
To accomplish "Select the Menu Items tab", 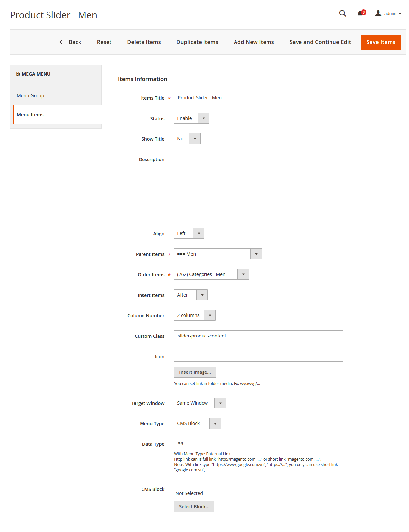I will coord(57,115).
